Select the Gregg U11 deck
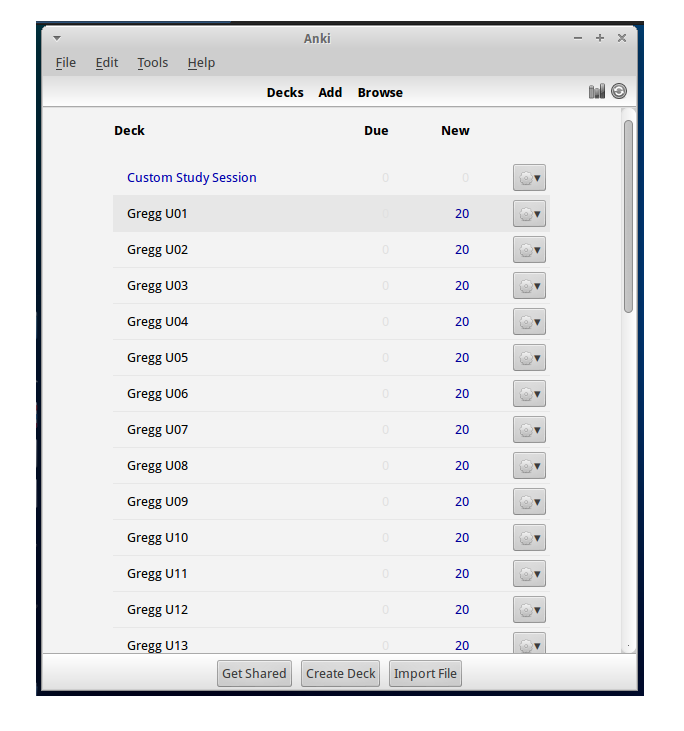 coord(157,573)
